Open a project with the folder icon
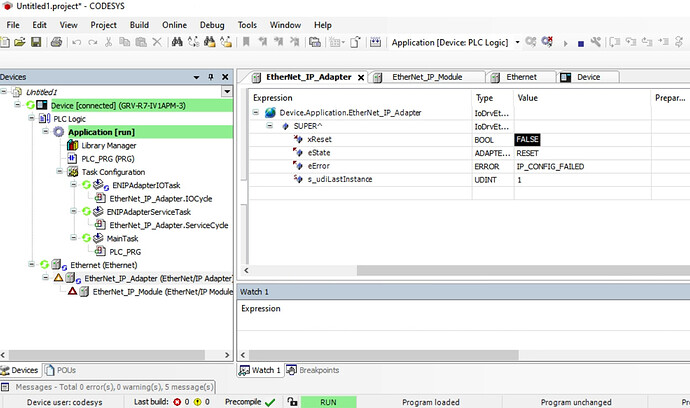This screenshot has height=408, width=690. click(x=20, y=42)
